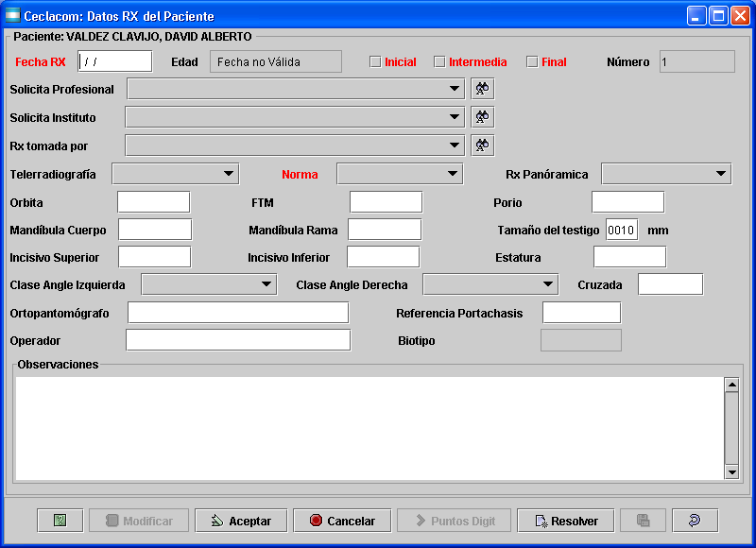756x548 pixels.
Task: Open search next to Rx tomada por
Action: (x=482, y=146)
